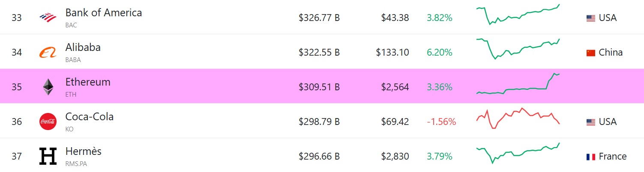Open the Alibaba company page
This screenshot has height=172, width=644.
coord(83,47)
